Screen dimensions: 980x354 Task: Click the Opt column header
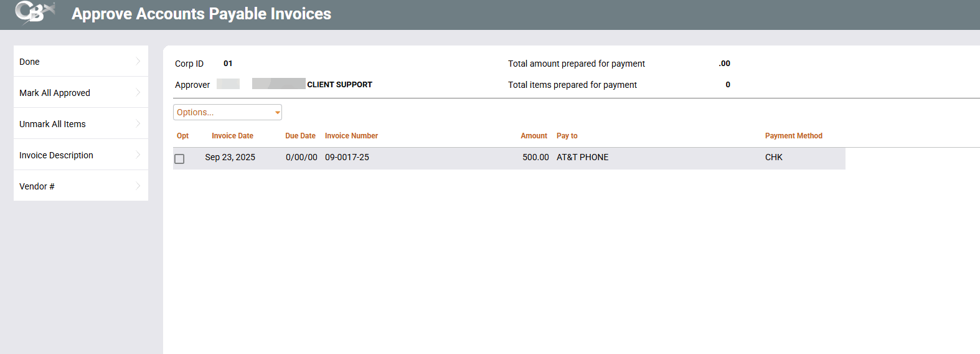(x=182, y=136)
